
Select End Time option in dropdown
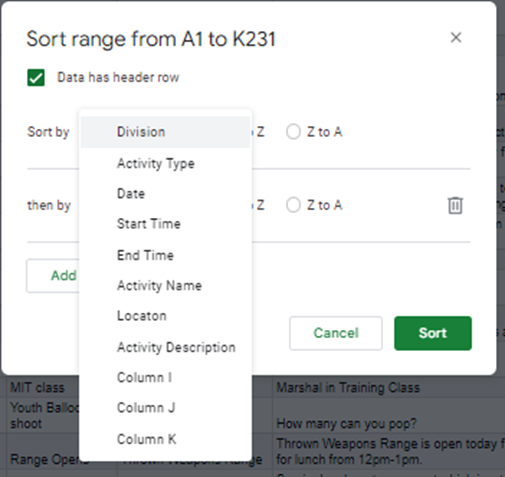tap(165, 255)
